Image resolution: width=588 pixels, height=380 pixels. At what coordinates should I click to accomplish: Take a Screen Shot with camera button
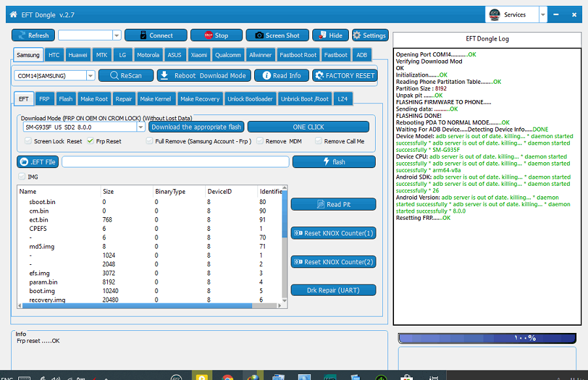click(277, 35)
